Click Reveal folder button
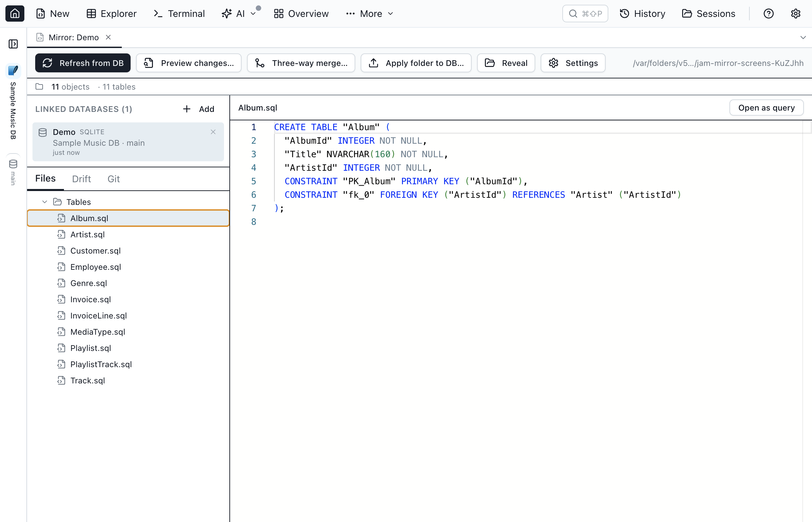 coord(506,63)
